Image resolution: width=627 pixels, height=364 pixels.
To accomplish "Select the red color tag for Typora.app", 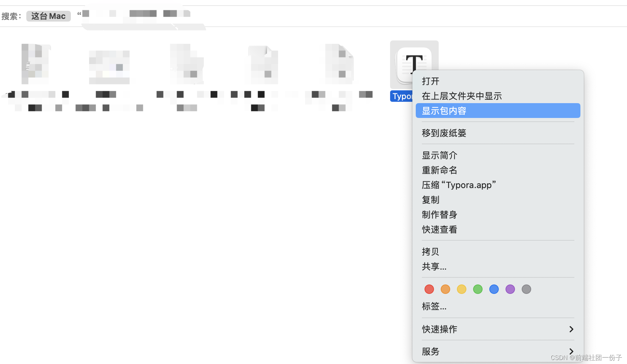I will coord(429,289).
